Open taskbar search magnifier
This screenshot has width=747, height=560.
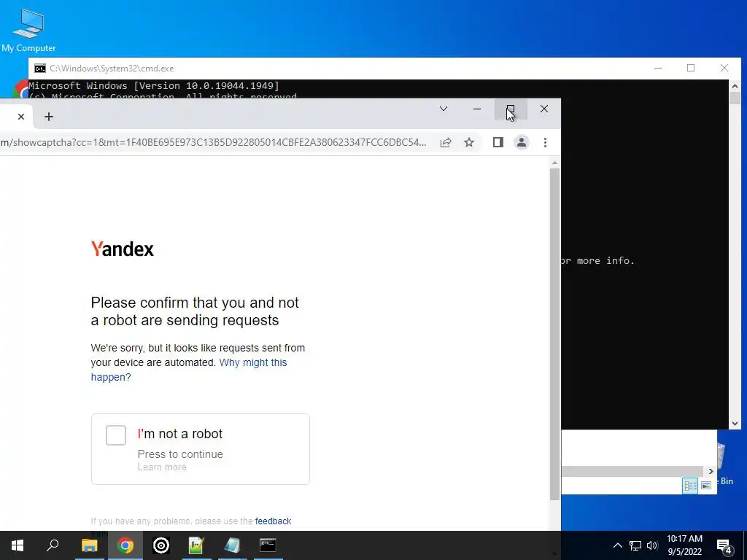pos(53,545)
